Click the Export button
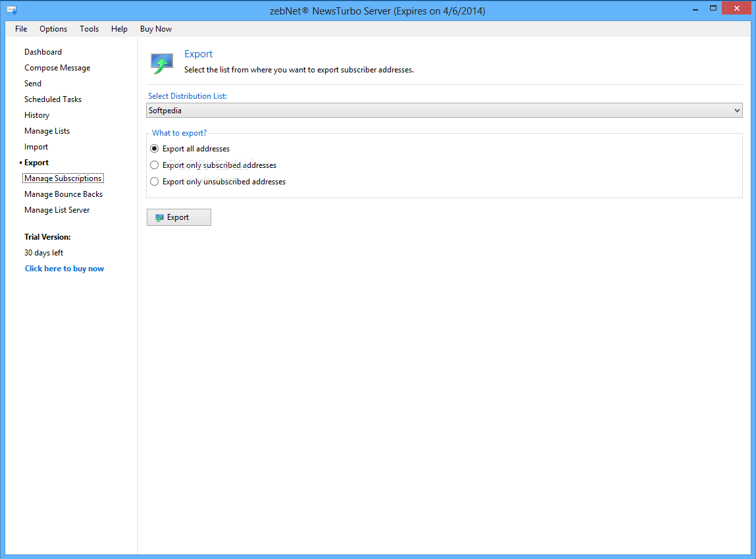Viewport: 756px width, 559px height. point(179,217)
